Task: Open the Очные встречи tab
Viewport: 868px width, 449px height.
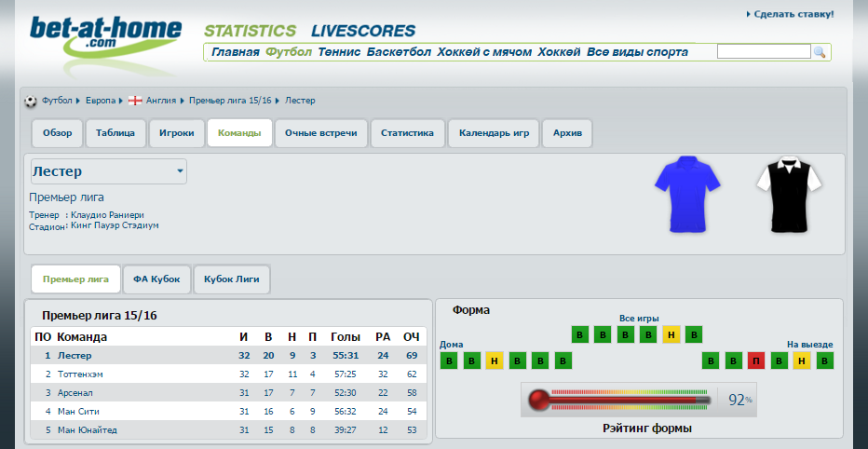Action: coord(321,133)
